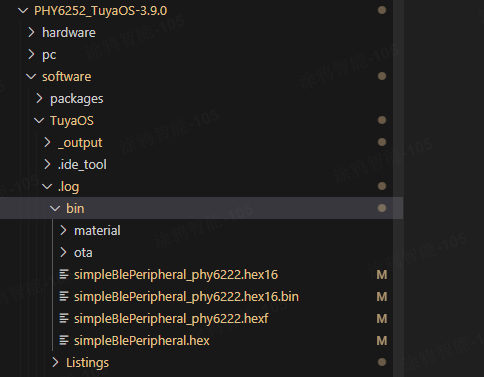Collapse the .log folder chevron

(47, 187)
